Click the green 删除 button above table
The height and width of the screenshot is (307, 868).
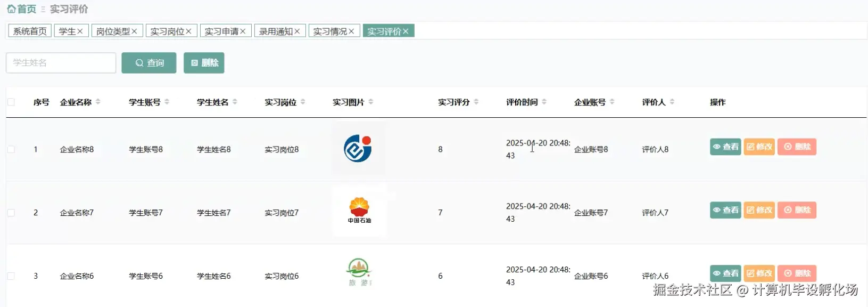click(204, 63)
